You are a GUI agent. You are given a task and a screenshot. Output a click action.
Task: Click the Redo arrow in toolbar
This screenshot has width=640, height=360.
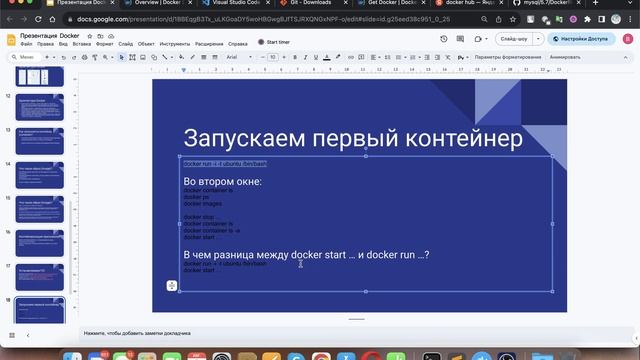[74, 58]
